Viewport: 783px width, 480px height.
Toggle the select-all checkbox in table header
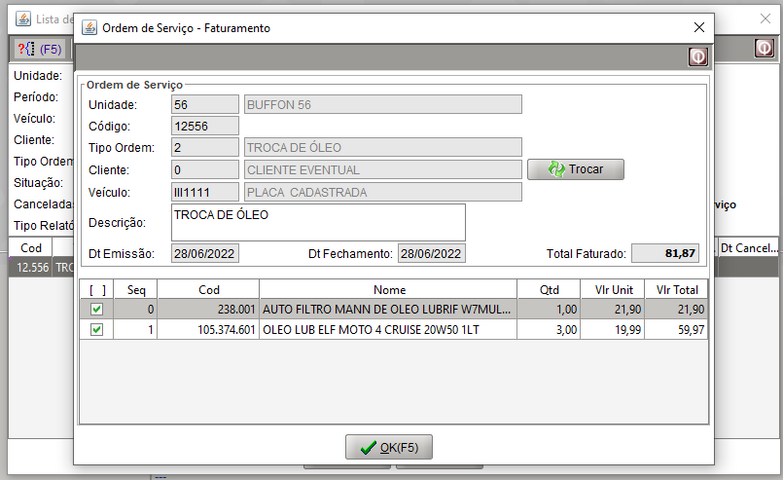(96, 289)
